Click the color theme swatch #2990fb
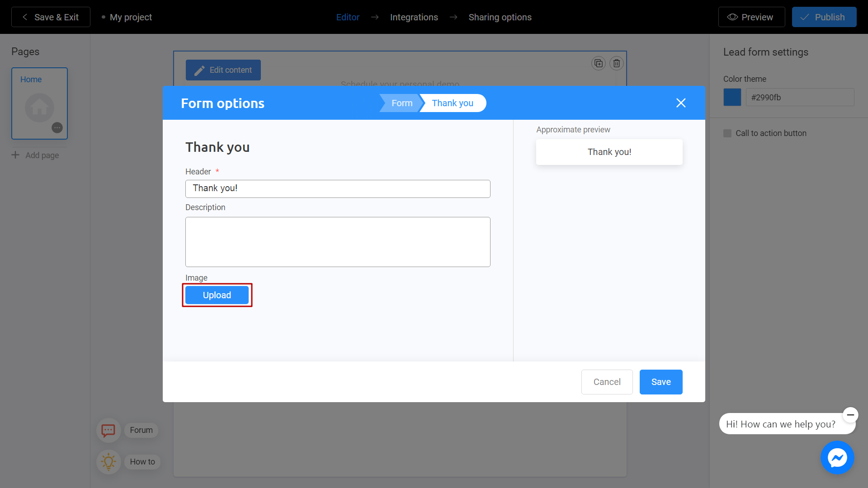 733,97
